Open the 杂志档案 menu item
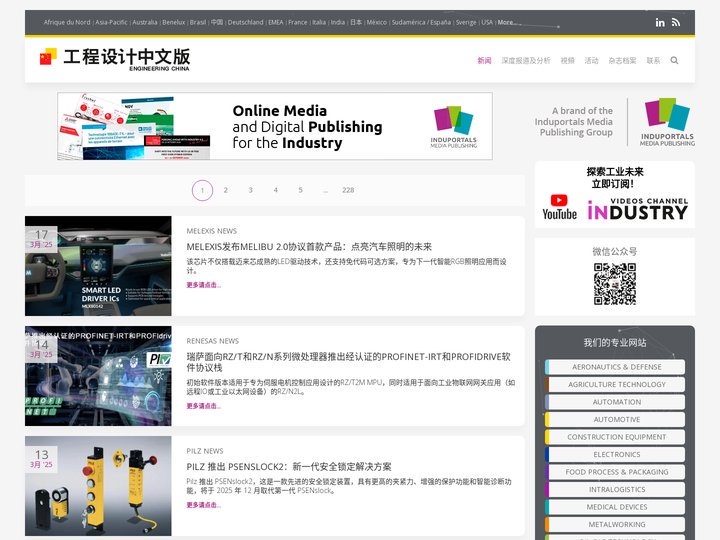 (x=622, y=61)
